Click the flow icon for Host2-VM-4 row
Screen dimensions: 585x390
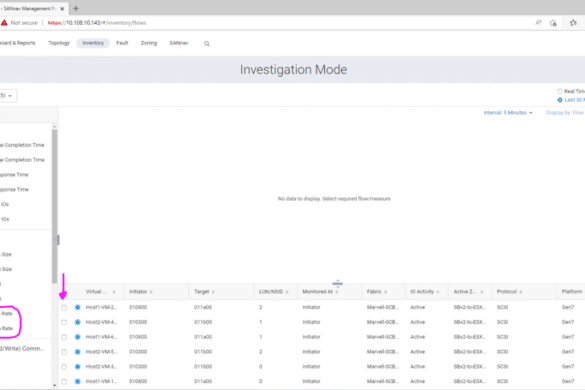coord(78,322)
